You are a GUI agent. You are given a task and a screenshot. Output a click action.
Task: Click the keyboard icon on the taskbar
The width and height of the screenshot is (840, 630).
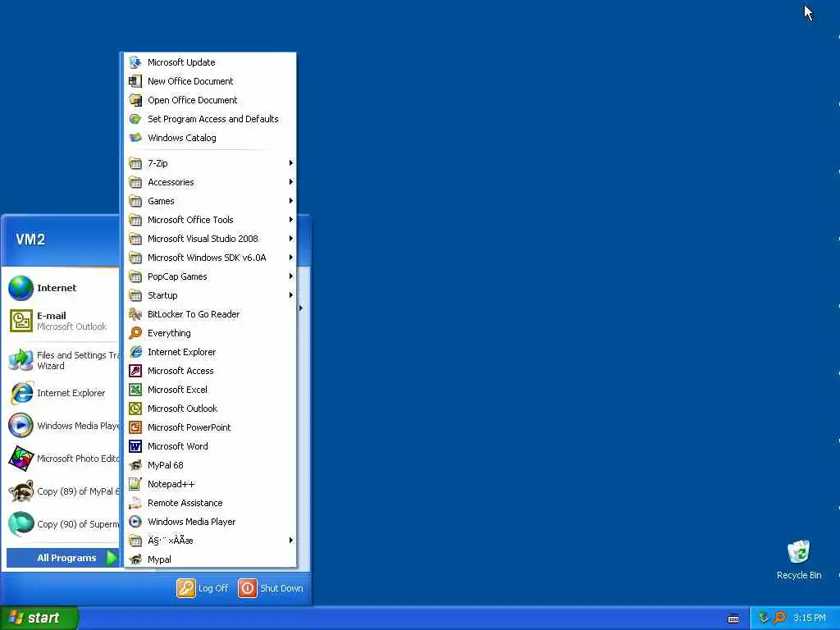coord(733,619)
